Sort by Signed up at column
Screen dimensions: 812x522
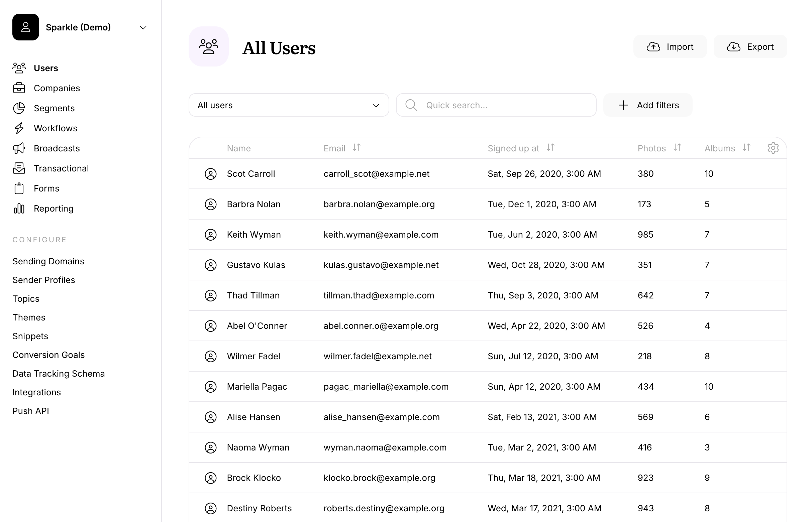(550, 147)
